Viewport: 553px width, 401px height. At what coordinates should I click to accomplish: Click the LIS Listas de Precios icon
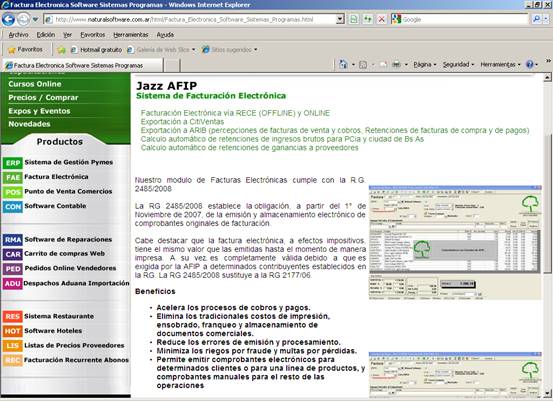pyautogui.click(x=13, y=346)
